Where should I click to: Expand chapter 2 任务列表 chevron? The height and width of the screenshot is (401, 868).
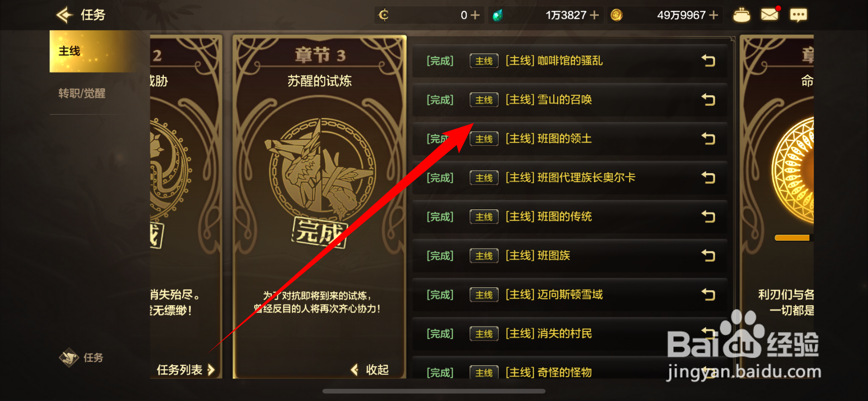point(185,370)
